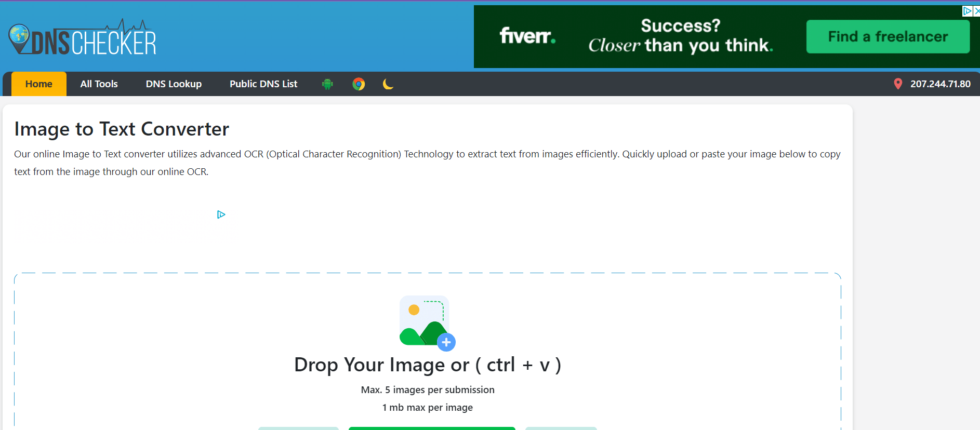This screenshot has height=430, width=980.
Task: Click the Max. 5 images per submission text
Action: [x=428, y=390]
